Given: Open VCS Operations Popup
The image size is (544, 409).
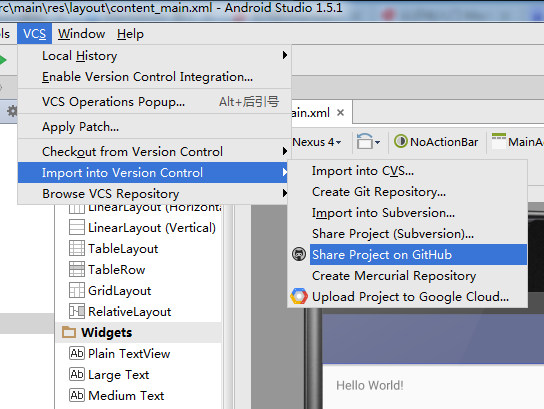Looking at the screenshot, I should (x=154, y=102).
